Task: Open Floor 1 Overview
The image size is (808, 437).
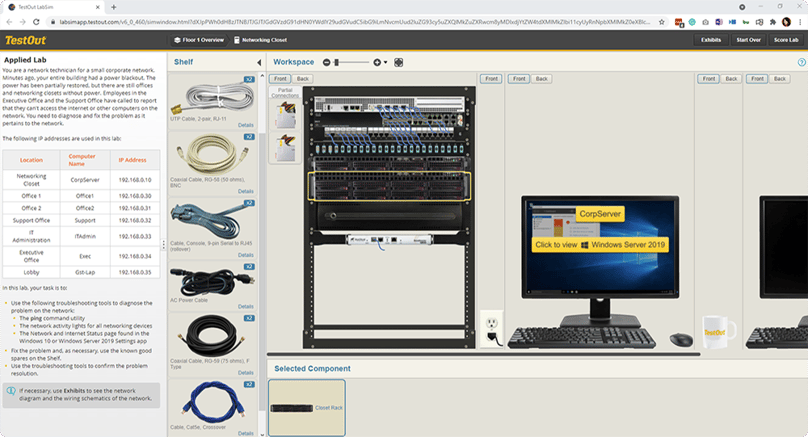Action: coord(199,40)
